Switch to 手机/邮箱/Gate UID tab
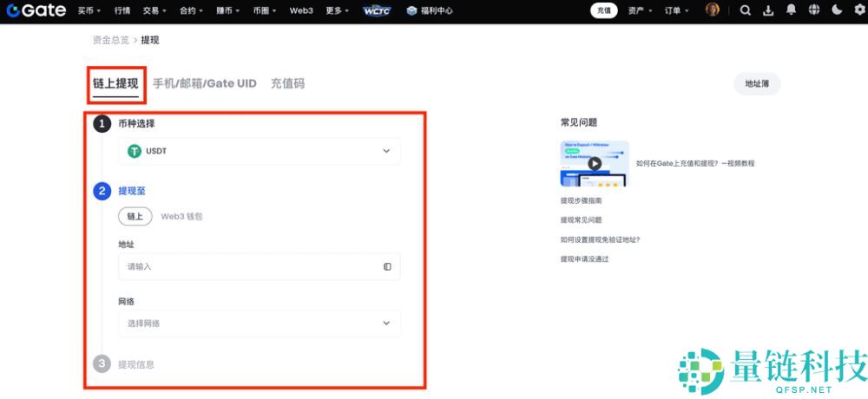The height and width of the screenshot is (399, 868). click(204, 83)
